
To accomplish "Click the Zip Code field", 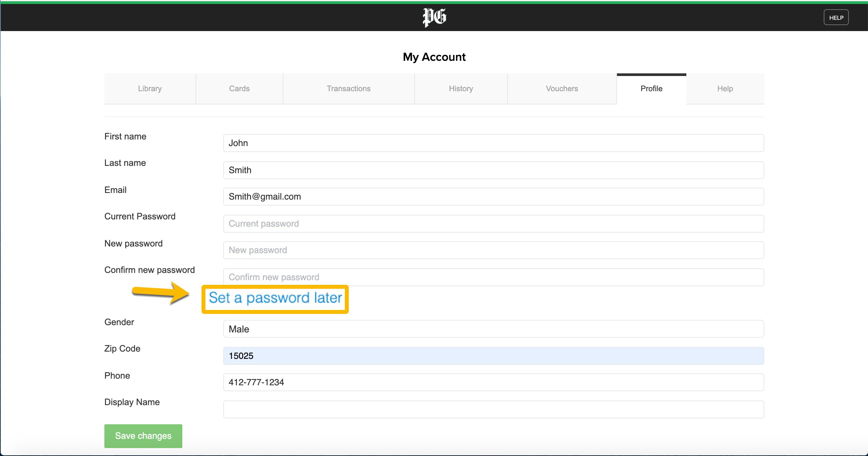I will coord(493,356).
